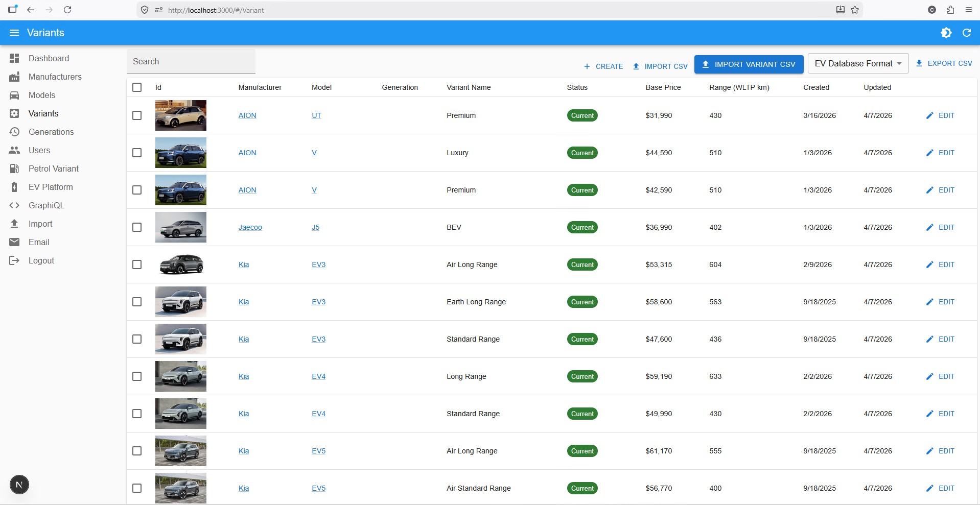
Task: Click the Petrol Variant gas pump icon
Action: click(14, 169)
